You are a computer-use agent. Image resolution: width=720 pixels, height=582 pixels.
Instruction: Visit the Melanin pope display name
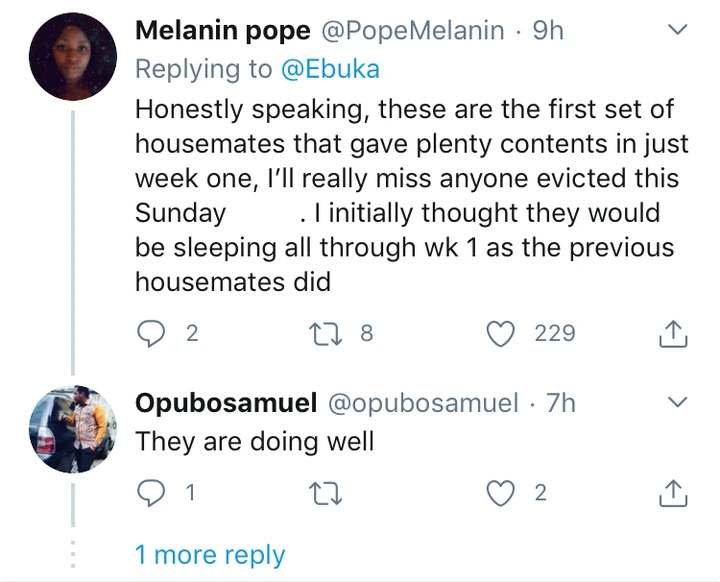(x=222, y=31)
